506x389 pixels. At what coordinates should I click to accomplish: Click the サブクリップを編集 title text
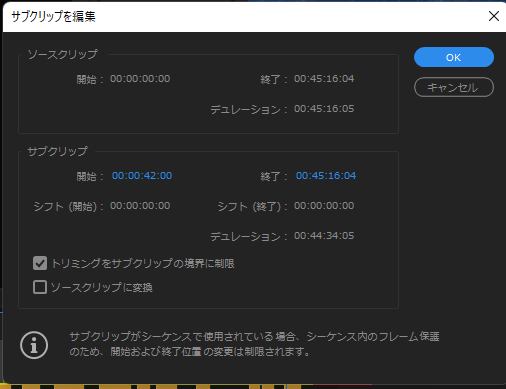(53, 16)
